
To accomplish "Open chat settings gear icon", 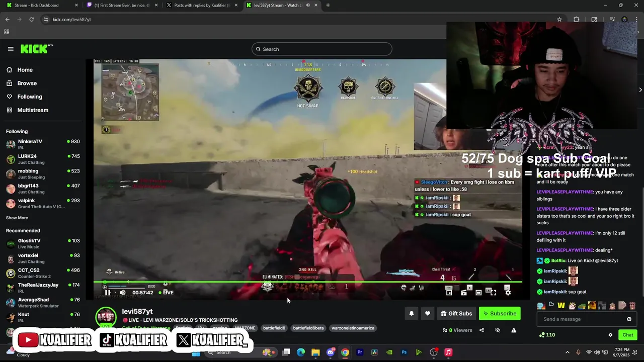I will 610,335.
